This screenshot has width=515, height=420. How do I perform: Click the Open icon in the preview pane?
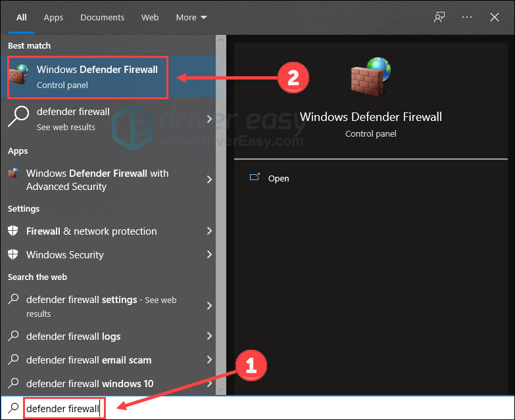[255, 178]
